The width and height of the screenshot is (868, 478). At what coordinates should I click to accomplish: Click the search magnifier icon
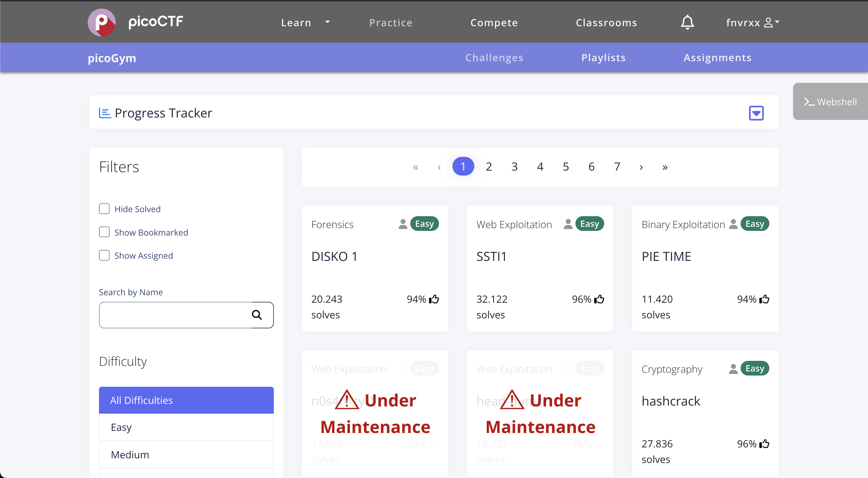coord(257,315)
